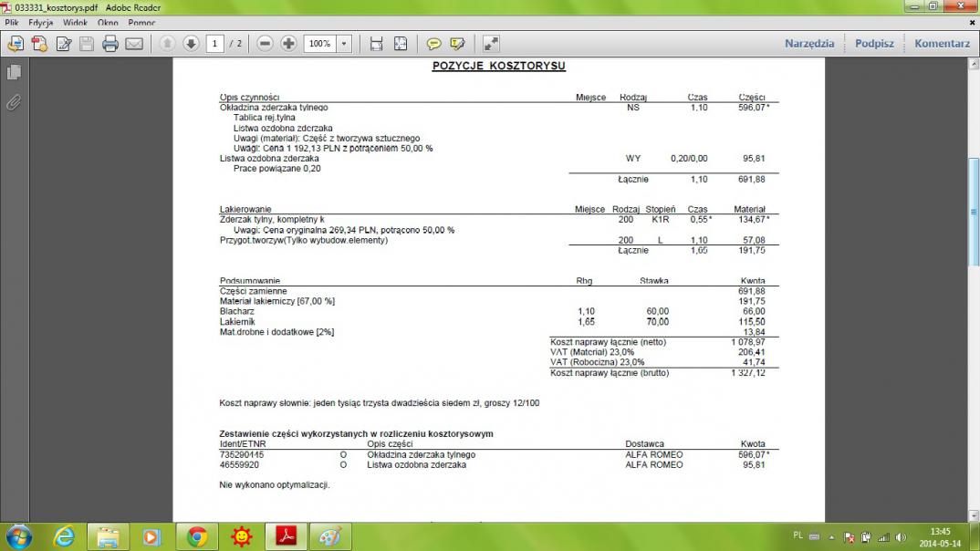
Task: Open the Edycja menu
Action: coord(41,23)
